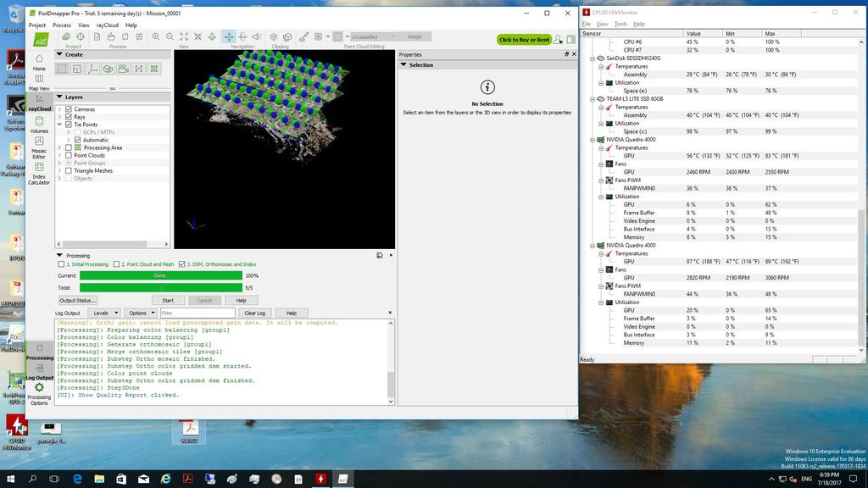868x488 pixels.
Task: Expand the Rays layer tree node
Action: [60, 117]
